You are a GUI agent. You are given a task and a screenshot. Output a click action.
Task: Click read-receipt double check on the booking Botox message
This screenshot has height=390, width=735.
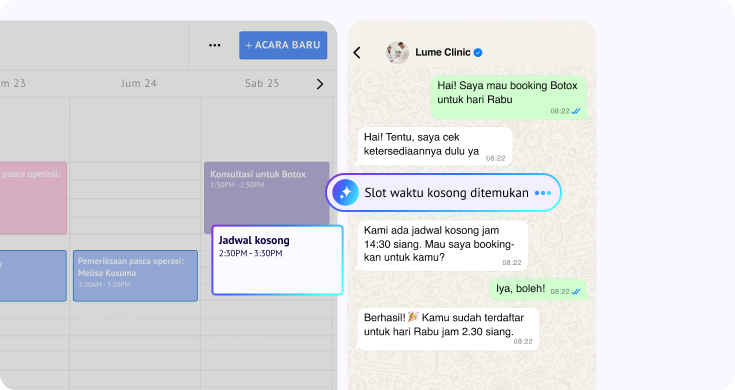576,111
